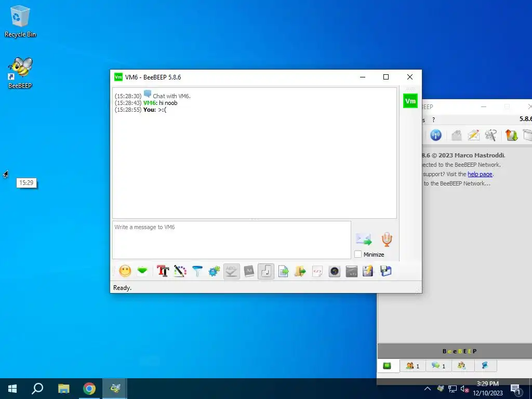Check the Minimize checkbox
Screen dimensions: 532x399
[x=358, y=254]
